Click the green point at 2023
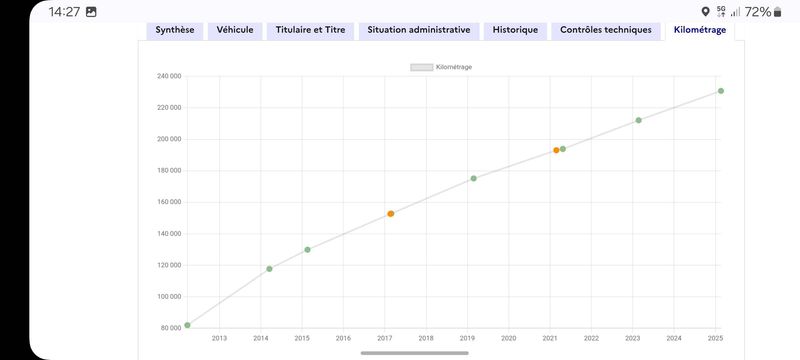The width and height of the screenshot is (800, 360). [x=638, y=120]
